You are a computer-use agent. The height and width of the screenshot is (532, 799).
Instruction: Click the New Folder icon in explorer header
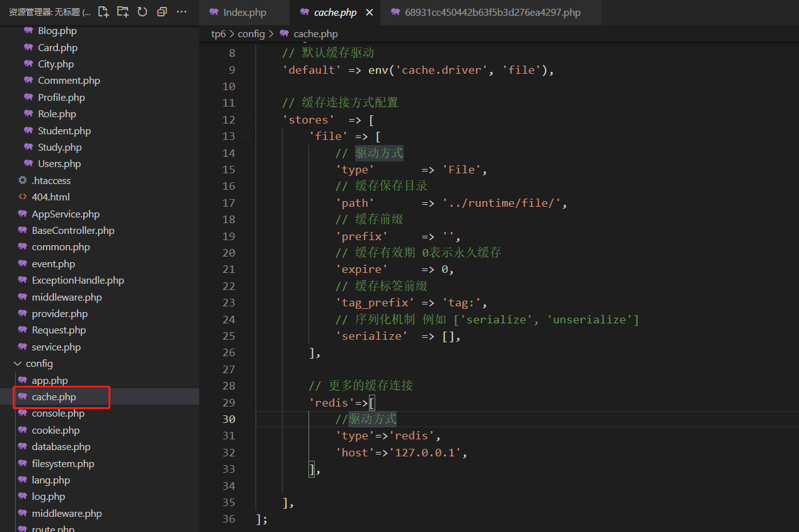coord(123,11)
